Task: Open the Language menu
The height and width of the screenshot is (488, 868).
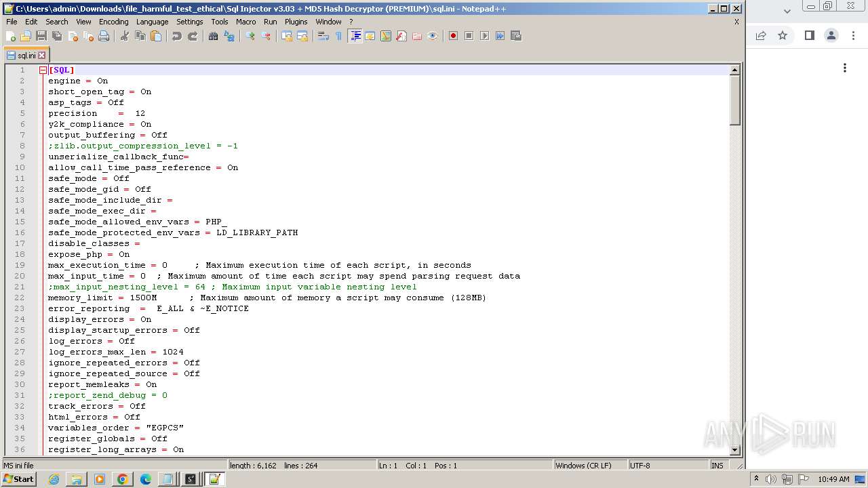Action: coord(152,22)
